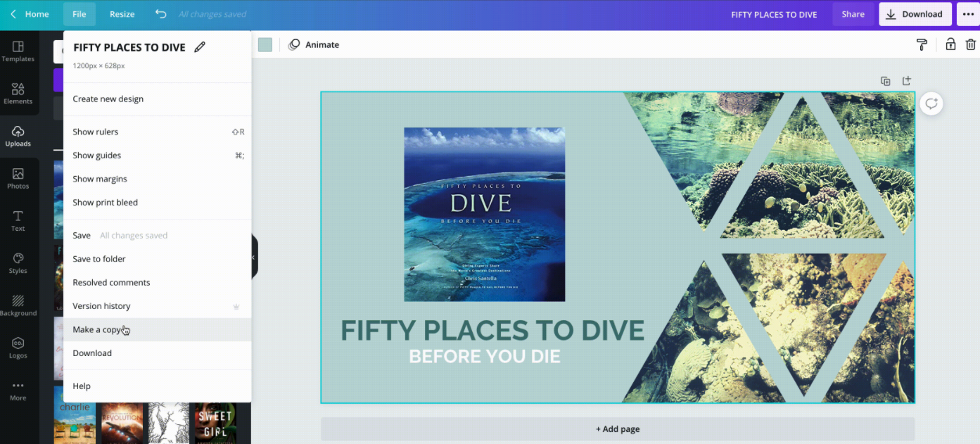Viewport: 980px width, 444px height.
Task: Go back to Home
Action: 30,14
